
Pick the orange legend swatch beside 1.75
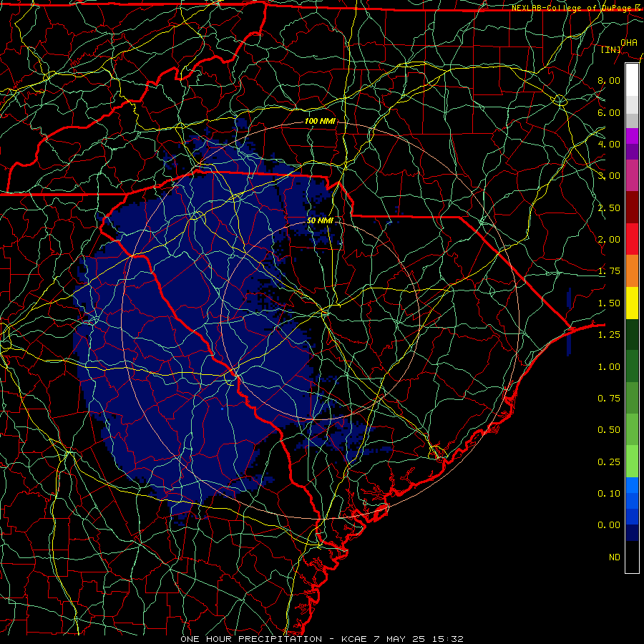tap(632, 271)
